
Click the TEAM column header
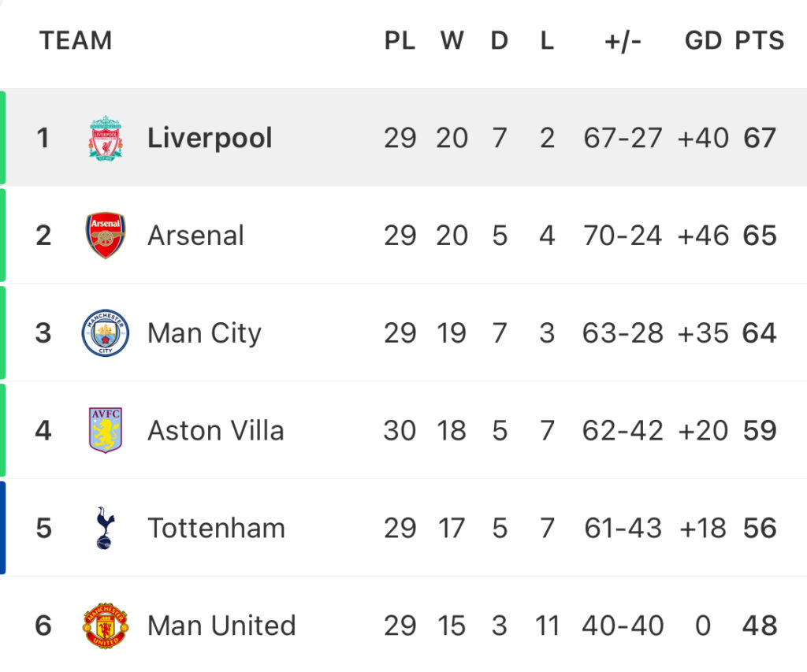tap(76, 40)
